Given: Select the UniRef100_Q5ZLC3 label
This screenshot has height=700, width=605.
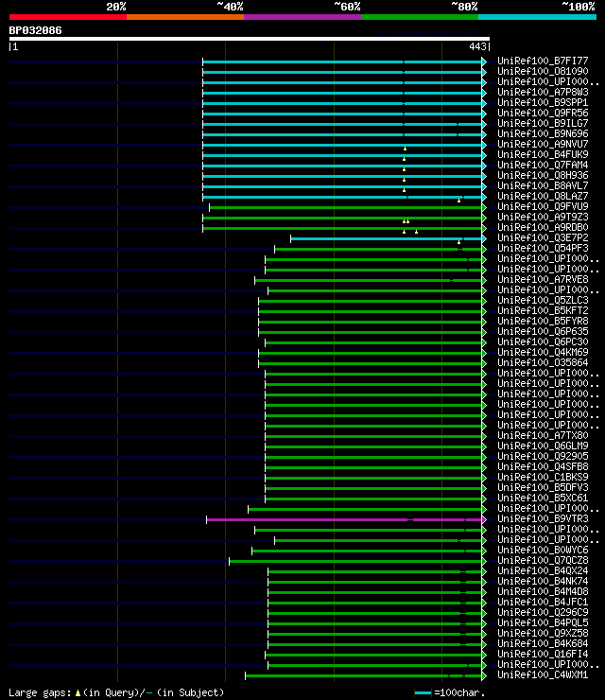Looking at the screenshot, I should (x=543, y=300).
